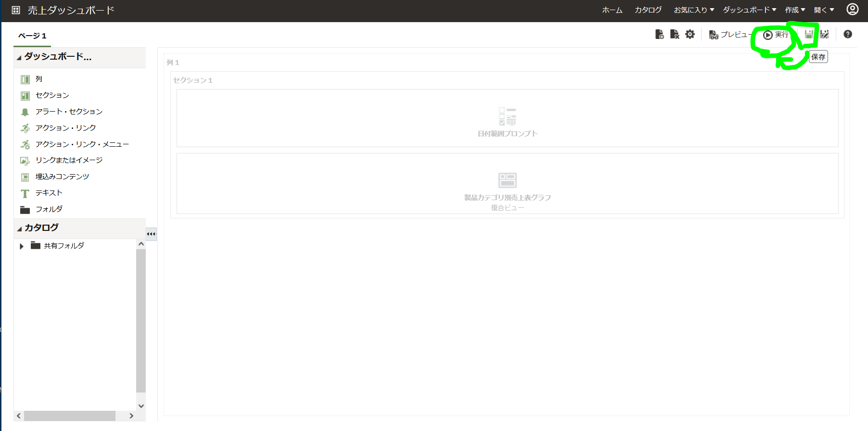
Task: Click the 実行 (Run) button
Action: [x=776, y=35]
